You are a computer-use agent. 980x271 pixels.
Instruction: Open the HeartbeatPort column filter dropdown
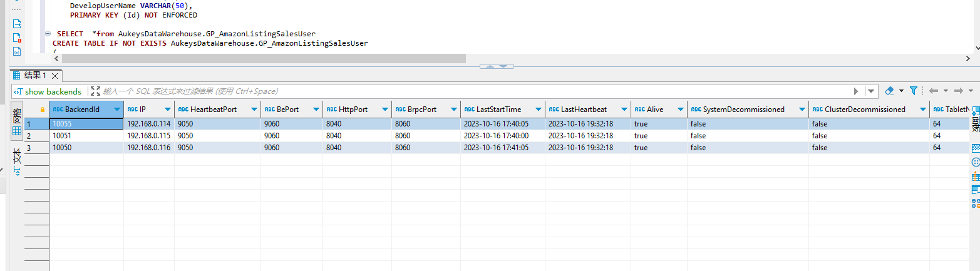point(254,109)
